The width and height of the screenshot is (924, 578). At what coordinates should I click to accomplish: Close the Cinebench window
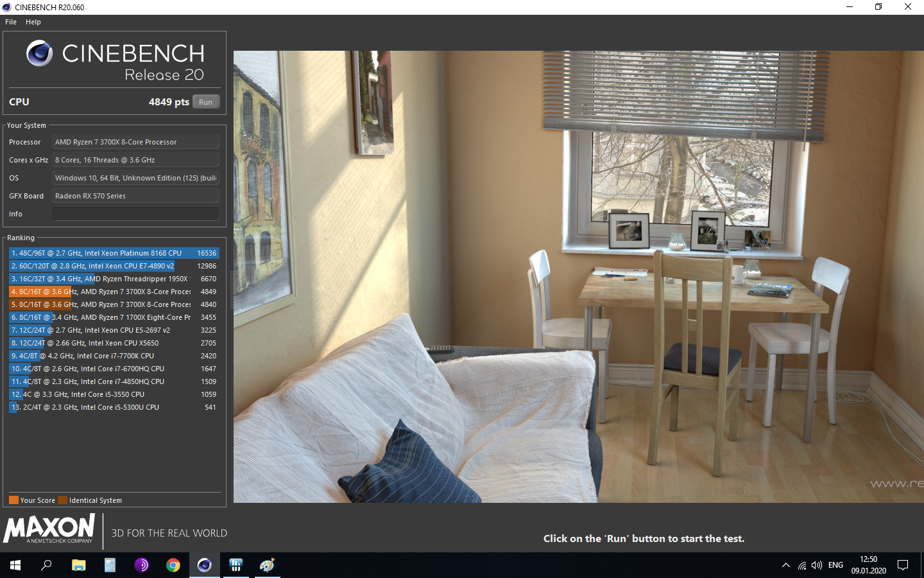click(908, 7)
